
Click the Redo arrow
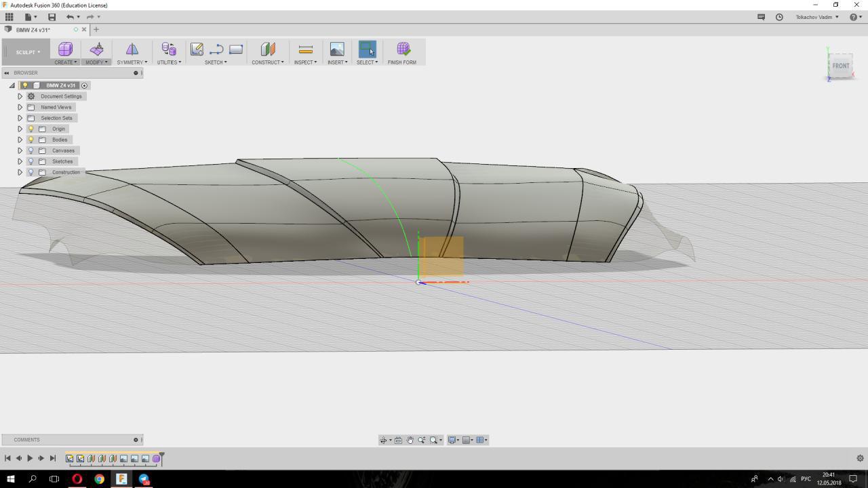click(90, 17)
